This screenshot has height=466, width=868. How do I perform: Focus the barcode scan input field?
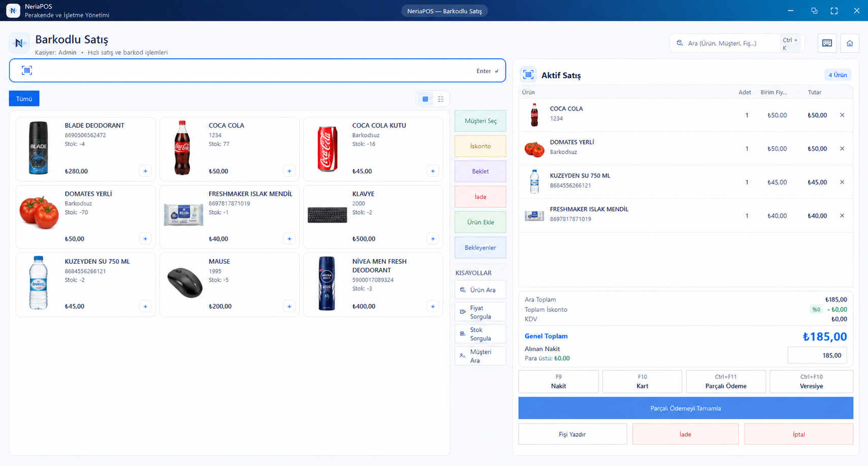257,70
